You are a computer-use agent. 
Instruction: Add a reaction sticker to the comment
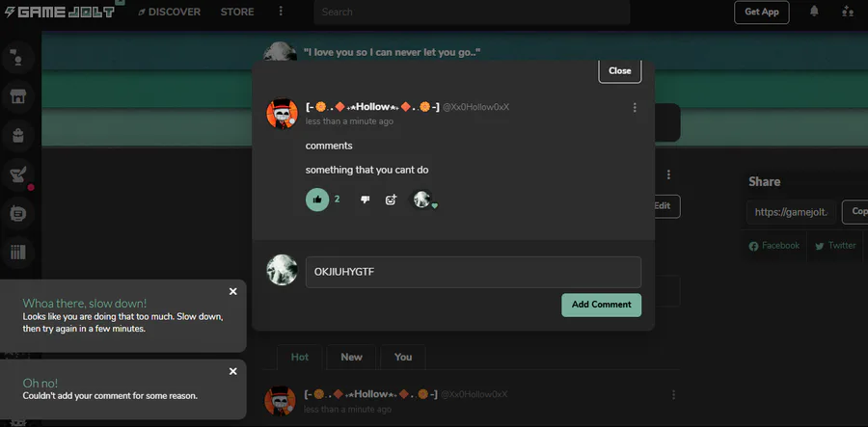click(392, 200)
